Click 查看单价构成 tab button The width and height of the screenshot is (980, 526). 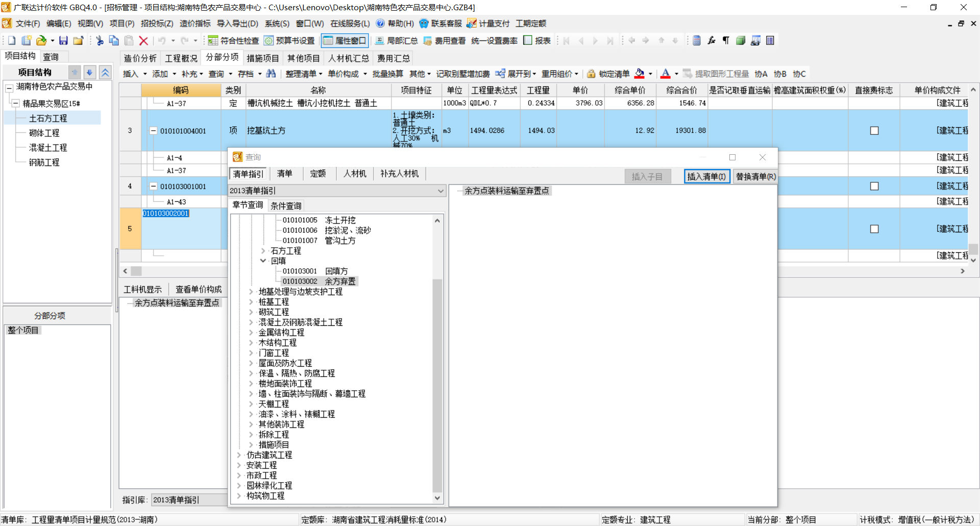point(199,290)
